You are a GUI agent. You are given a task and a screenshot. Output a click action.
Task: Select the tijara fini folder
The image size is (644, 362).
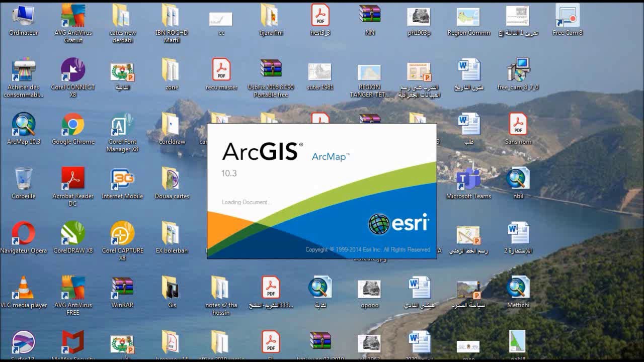271,16
